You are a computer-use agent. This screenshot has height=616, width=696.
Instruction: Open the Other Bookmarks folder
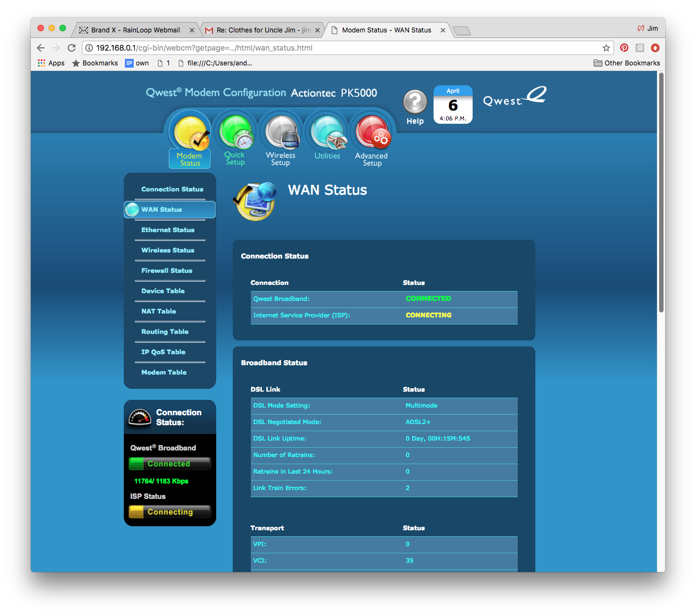click(x=627, y=63)
